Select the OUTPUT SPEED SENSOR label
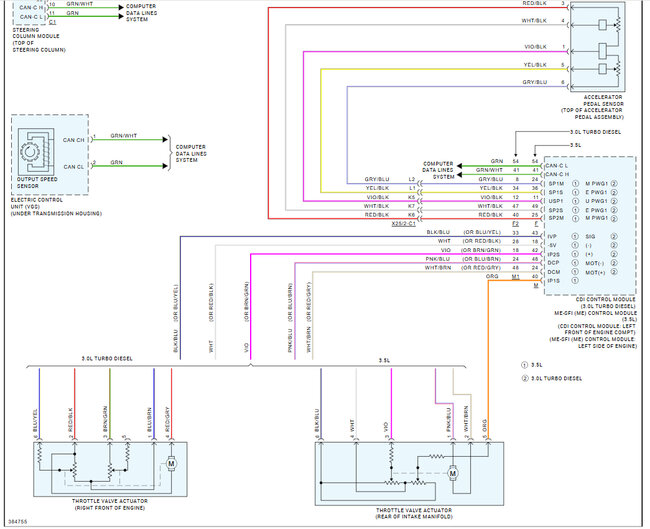The height and width of the screenshot is (529, 650). (37, 182)
